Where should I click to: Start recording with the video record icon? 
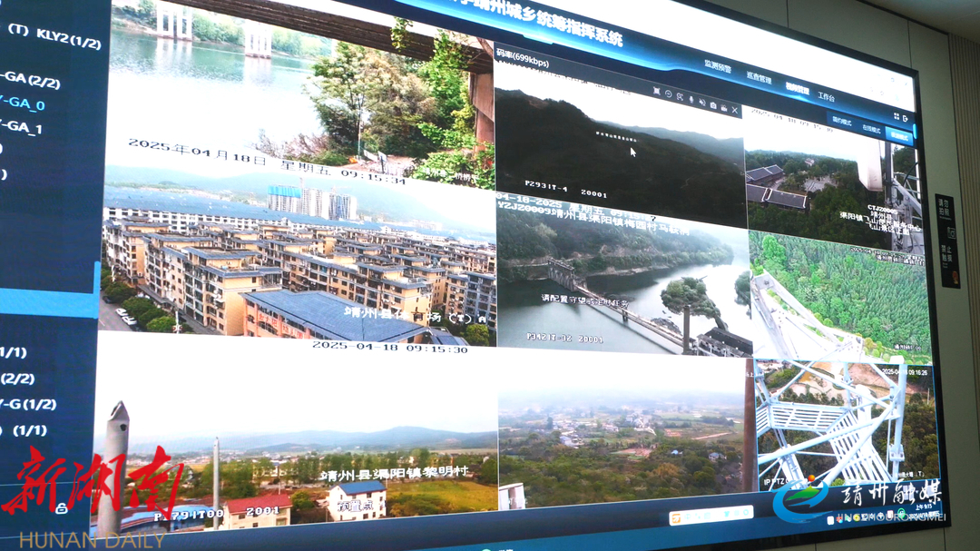(723, 107)
